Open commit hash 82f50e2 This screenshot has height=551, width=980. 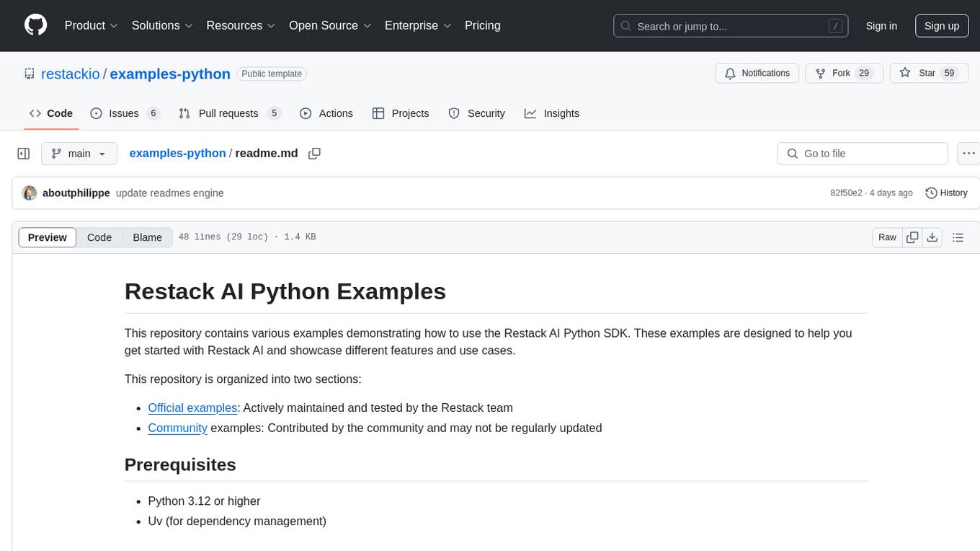846,193
